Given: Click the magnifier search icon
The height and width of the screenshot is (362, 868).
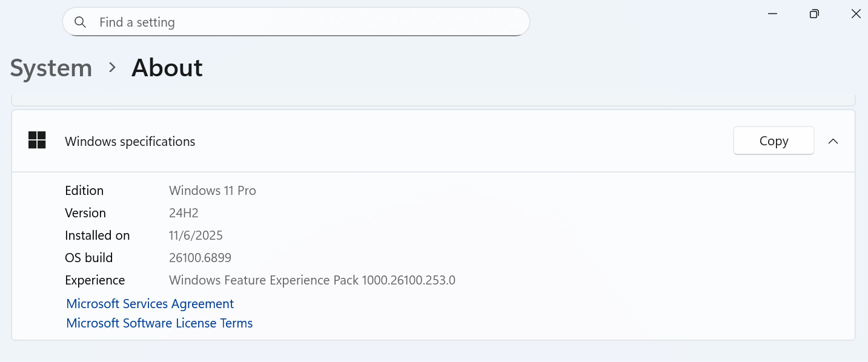Looking at the screenshot, I should pos(80,22).
